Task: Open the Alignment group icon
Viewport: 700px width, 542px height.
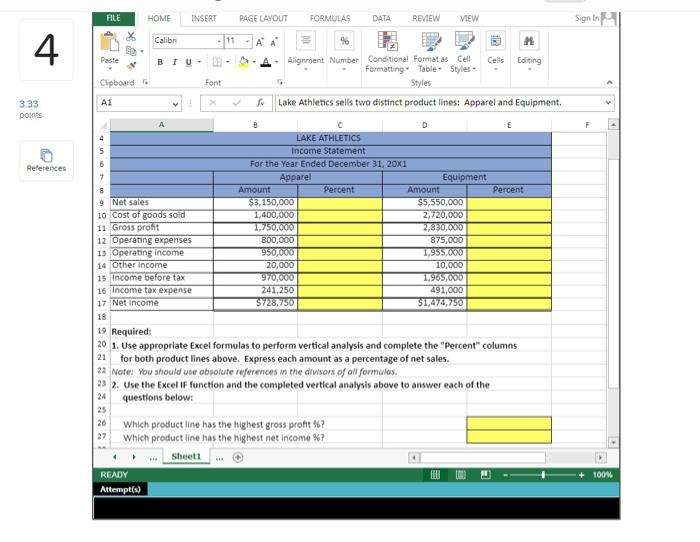Action: tap(306, 41)
